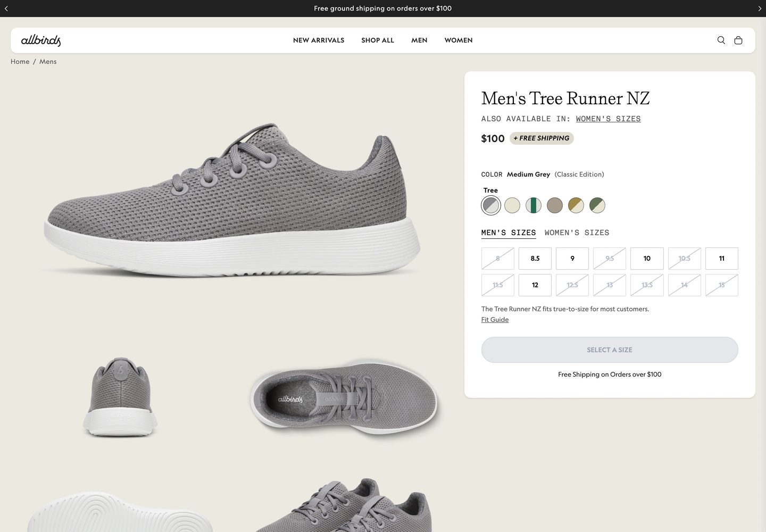Screen dimensions: 766x532
Task: Open the large side-view shoe image
Action: point(232,200)
